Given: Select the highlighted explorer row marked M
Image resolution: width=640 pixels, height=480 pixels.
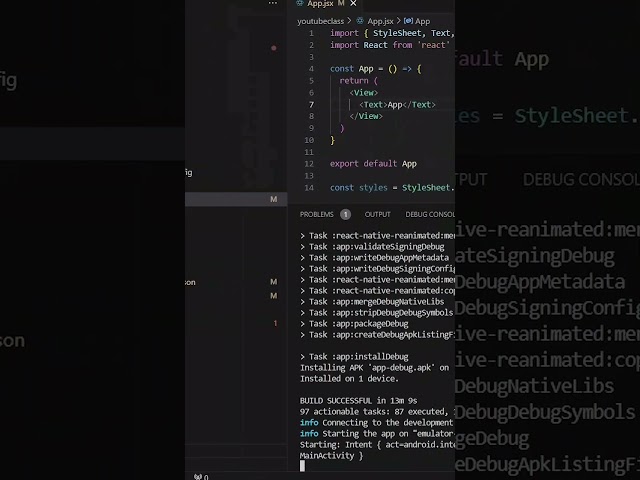Looking at the screenshot, I should point(236,199).
